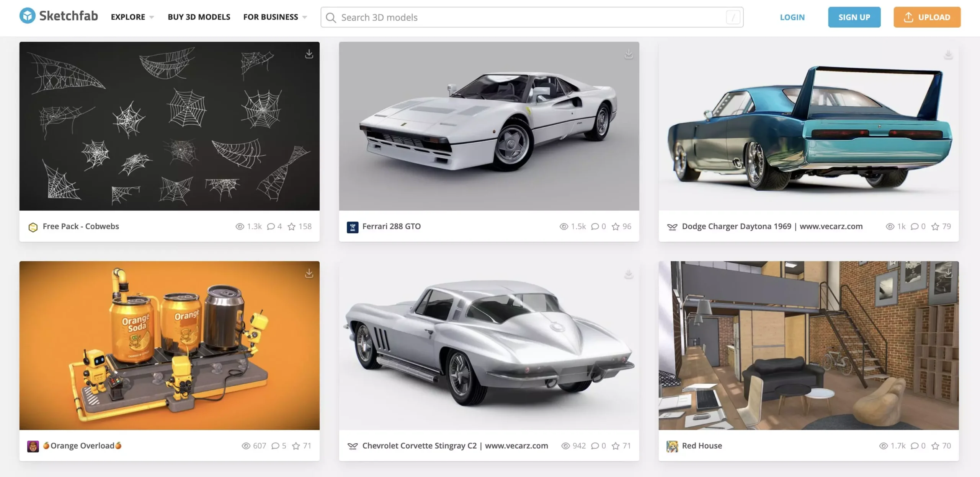Open the Corvette Stingray C2 thumbnail

pyautogui.click(x=489, y=345)
